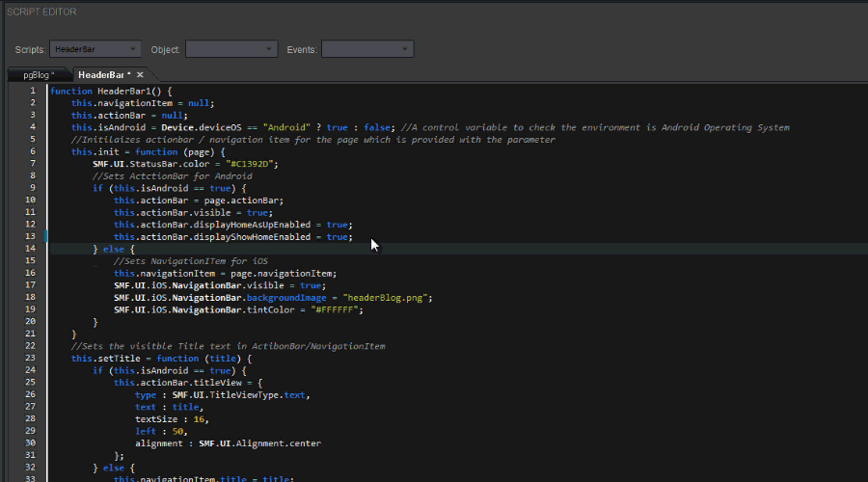Close the HeaderBar tab with its X
868x482 pixels.
140,74
